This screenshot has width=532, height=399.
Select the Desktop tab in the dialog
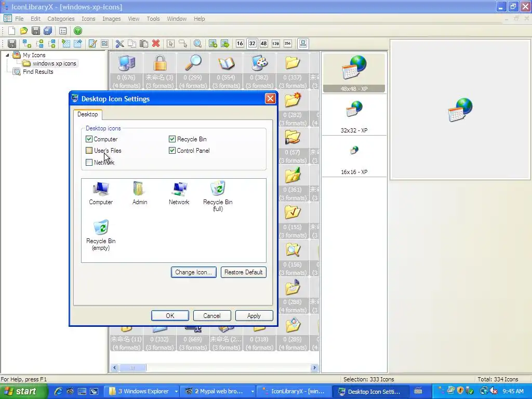tap(87, 114)
